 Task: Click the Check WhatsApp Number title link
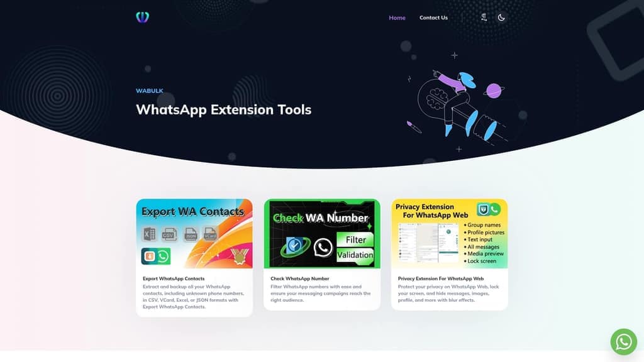pyautogui.click(x=300, y=278)
